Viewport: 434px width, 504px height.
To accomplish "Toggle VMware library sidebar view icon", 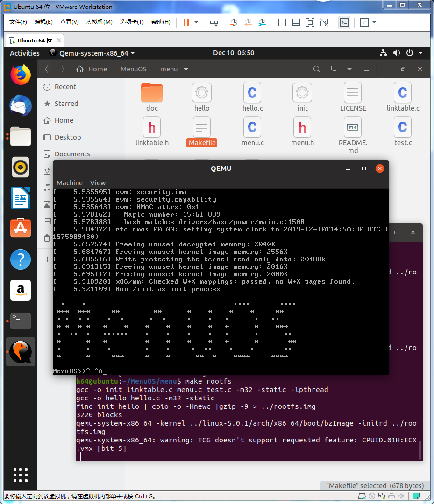I will tap(282, 22).
